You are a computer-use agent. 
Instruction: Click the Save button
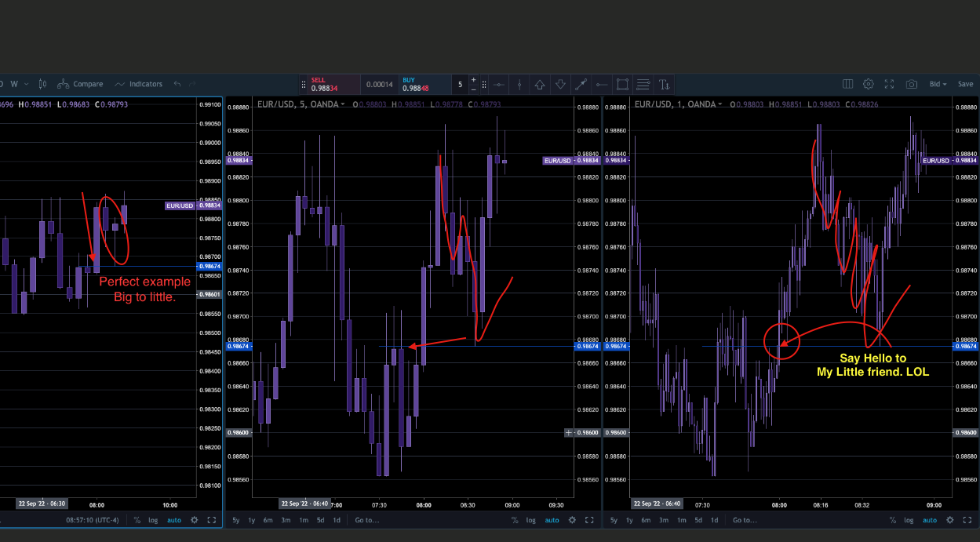point(966,84)
